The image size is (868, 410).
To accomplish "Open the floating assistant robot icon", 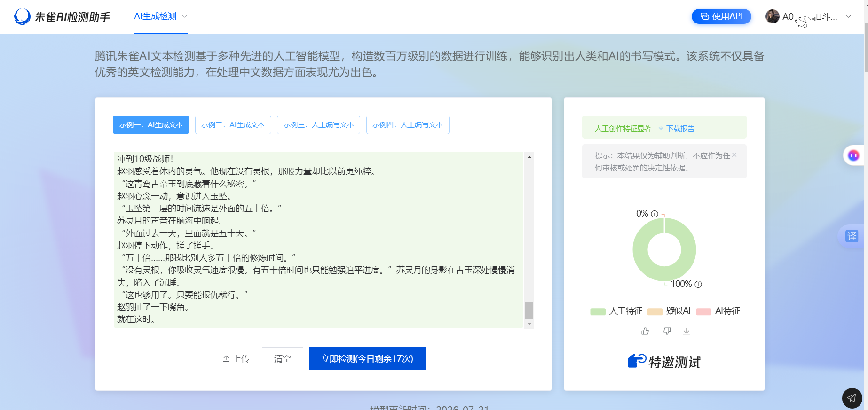I will 853,155.
